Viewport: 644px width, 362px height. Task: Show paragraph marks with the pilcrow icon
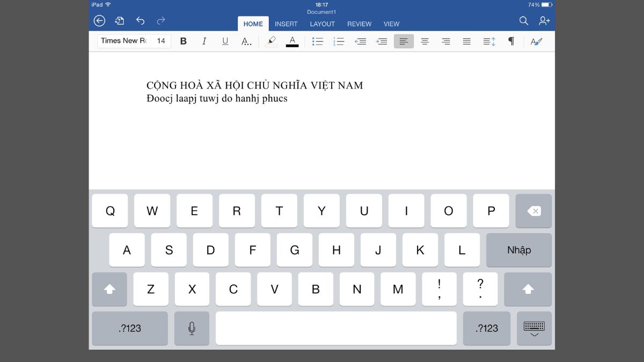(x=511, y=41)
